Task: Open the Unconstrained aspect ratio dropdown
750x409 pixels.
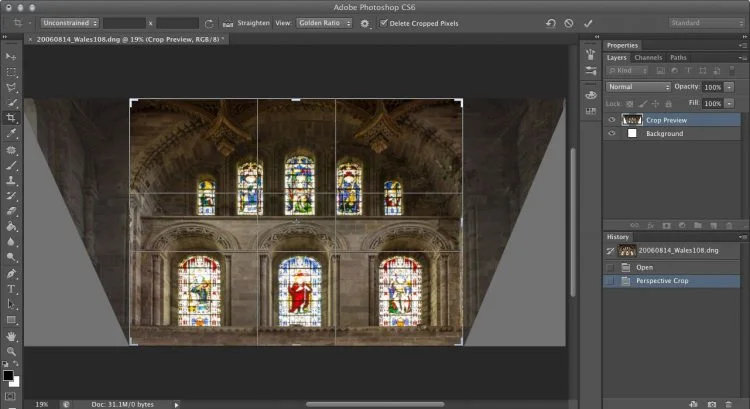Action: coord(69,23)
